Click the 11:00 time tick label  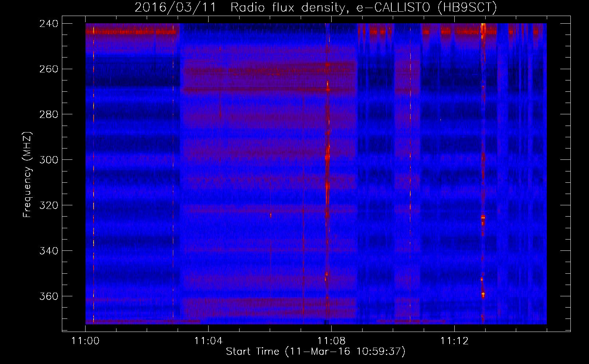[86, 341]
